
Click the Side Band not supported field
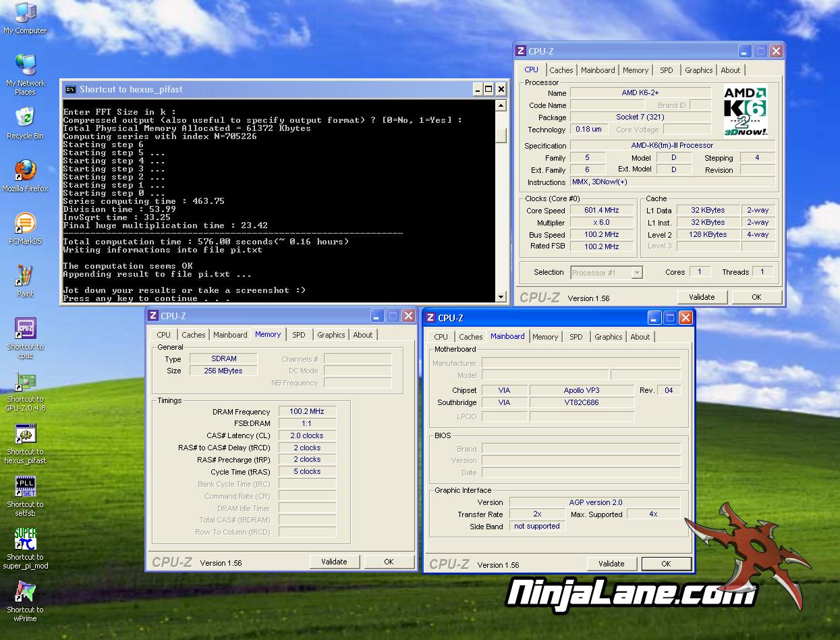537,527
